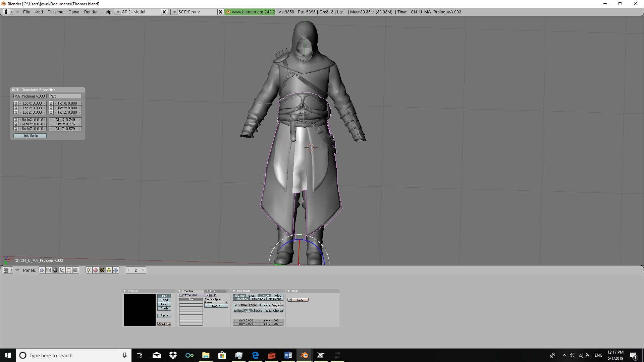Toggle the RotX lock icon
The width and height of the screenshot is (644, 362).
coord(51,103)
